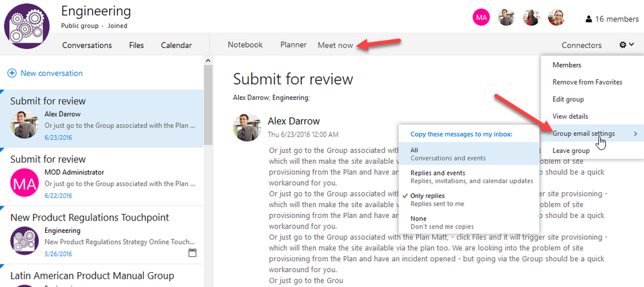This screenshot has height=287, width=644.
Task: Click the Engineering group name heading
Action: [x=96, y=11]
